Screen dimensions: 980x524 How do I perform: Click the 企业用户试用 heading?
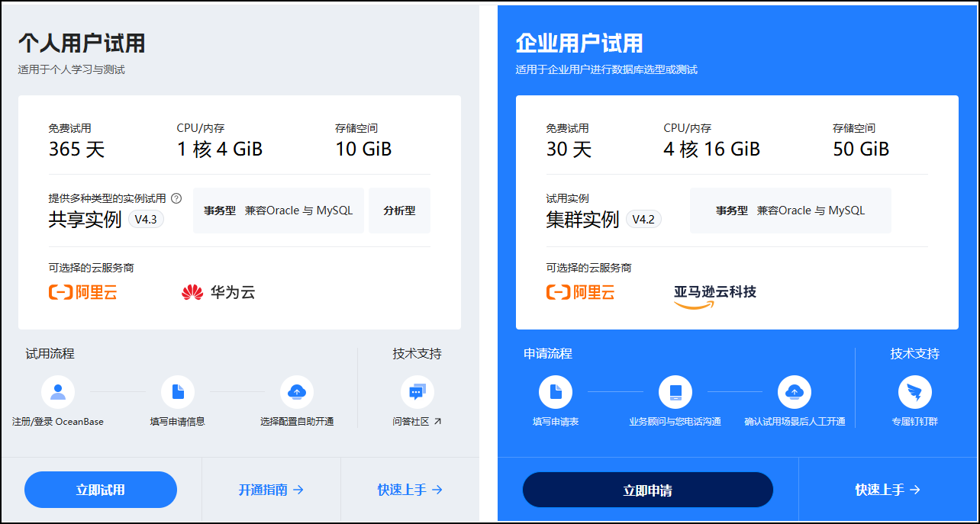(579, 43)
